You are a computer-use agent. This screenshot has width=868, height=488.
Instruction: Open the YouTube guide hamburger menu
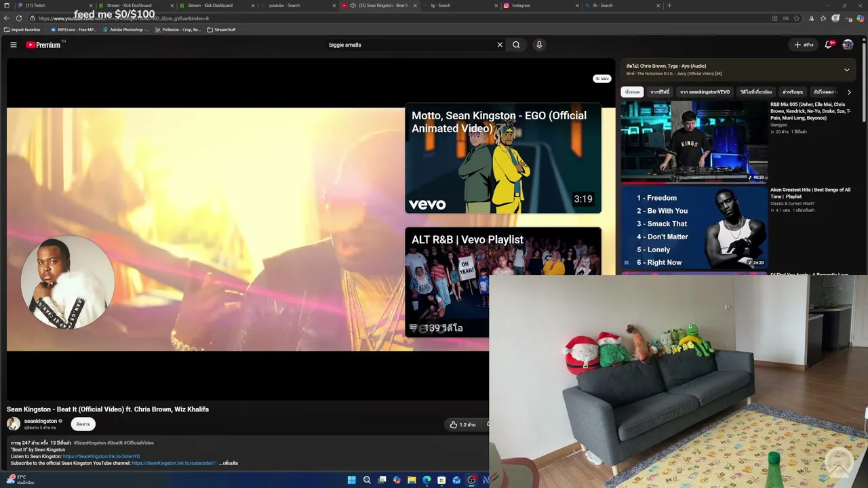click(13, 45)
